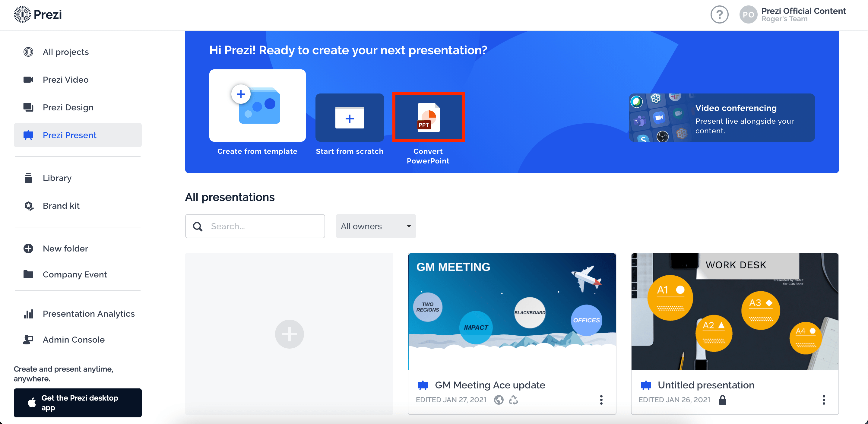Open Presentation Analytics

[88, 313]
